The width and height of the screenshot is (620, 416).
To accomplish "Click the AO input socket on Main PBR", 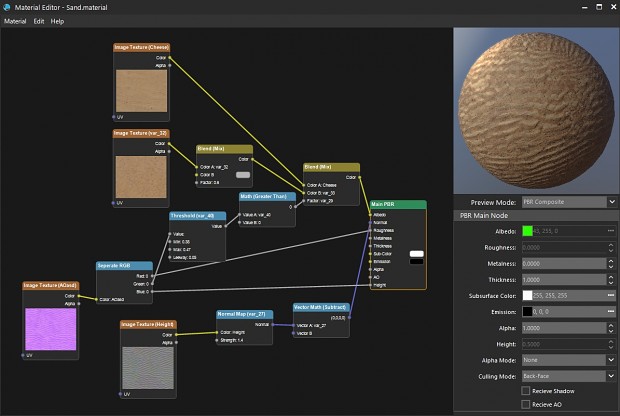I will (370, 277).
